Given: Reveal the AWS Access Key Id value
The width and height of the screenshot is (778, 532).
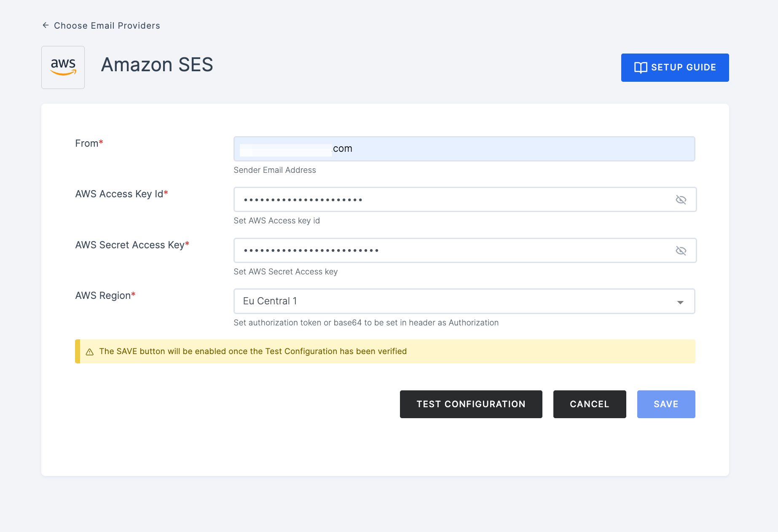Looking at the screenshot, I should [681, 199].
